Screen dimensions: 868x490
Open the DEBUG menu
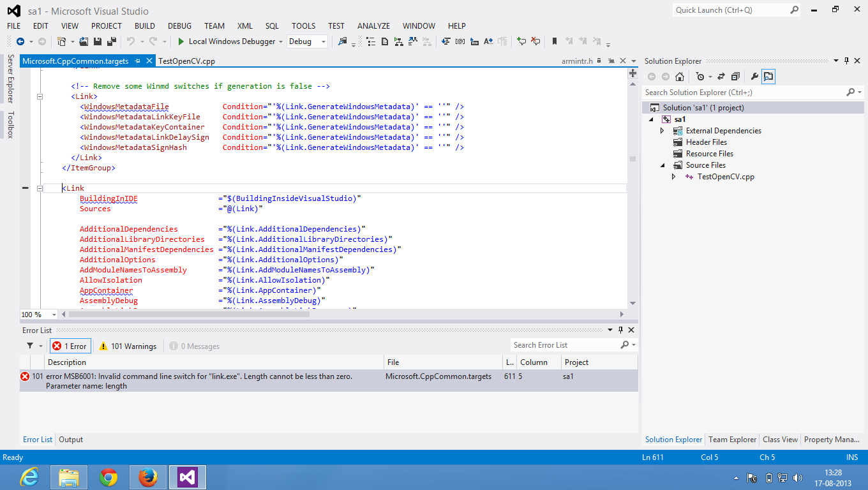click(x=179, y=26)
